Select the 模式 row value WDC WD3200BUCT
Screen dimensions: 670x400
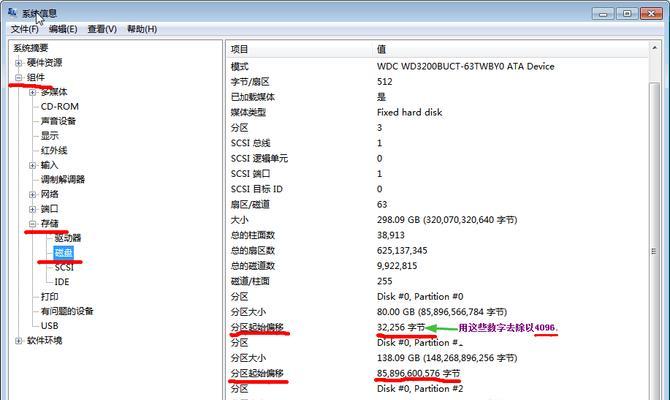[x=465, y=67]
